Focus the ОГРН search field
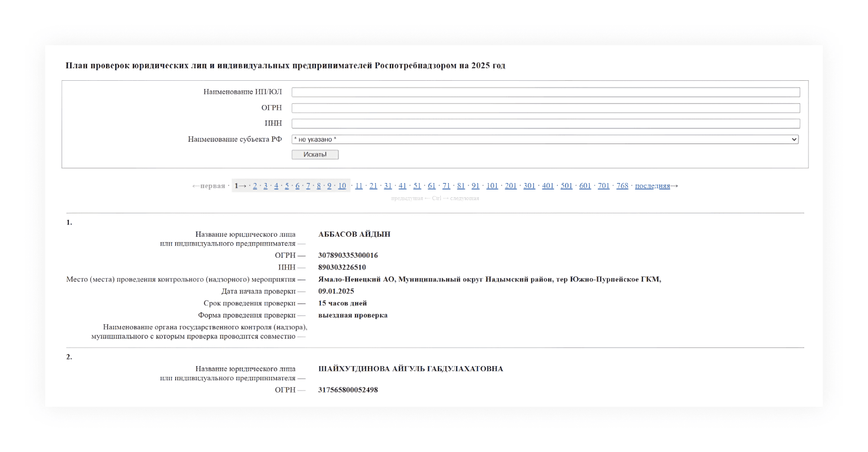 [x=546, y=108]
